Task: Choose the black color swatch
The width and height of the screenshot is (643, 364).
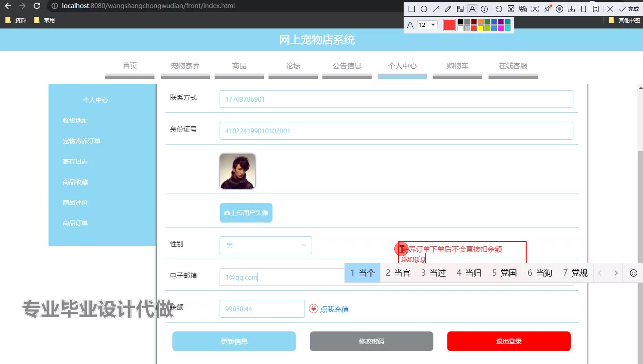Action: click(x=460, y=21)
